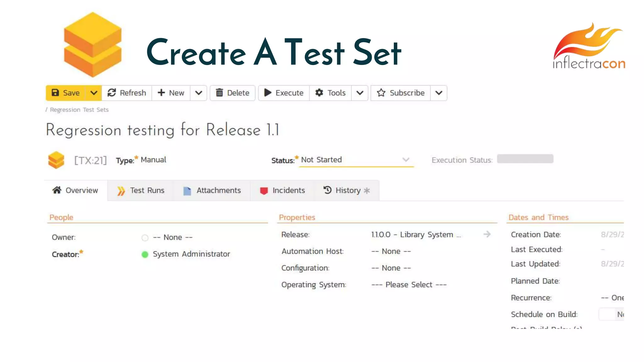Click the orange chevrons Test Runs icon
Viewport: 644px width, 362px height.
click(121, 191)
